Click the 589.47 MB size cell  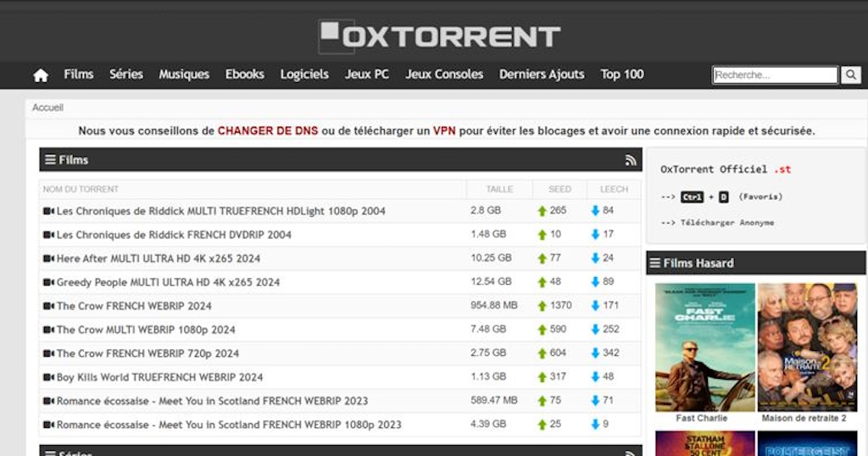coord(494,401)
